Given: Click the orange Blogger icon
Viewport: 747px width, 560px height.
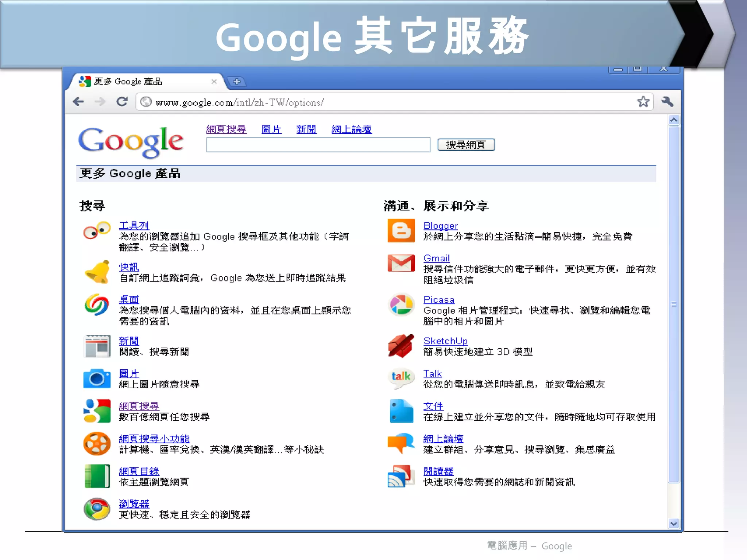Looking at the screenshot, I should (401, 230).
